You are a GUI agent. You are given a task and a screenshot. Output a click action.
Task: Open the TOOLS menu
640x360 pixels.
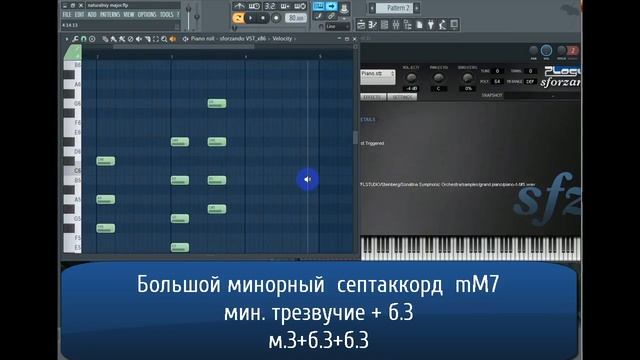coord(167,15)
